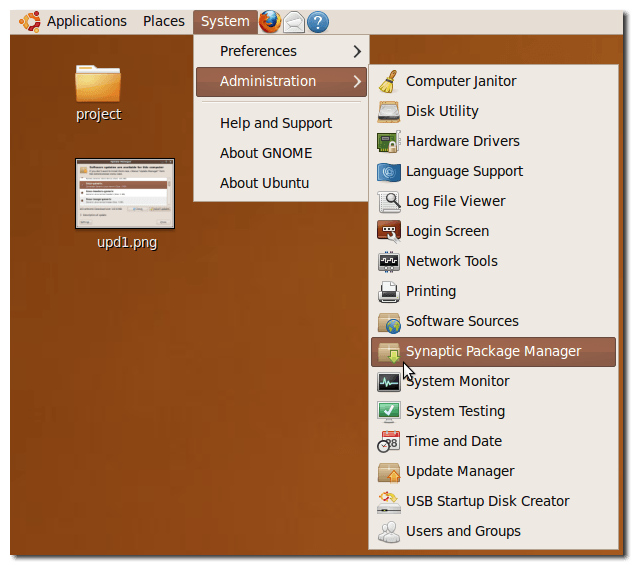Open Users and Groups entry

click(x=463, y=531)
